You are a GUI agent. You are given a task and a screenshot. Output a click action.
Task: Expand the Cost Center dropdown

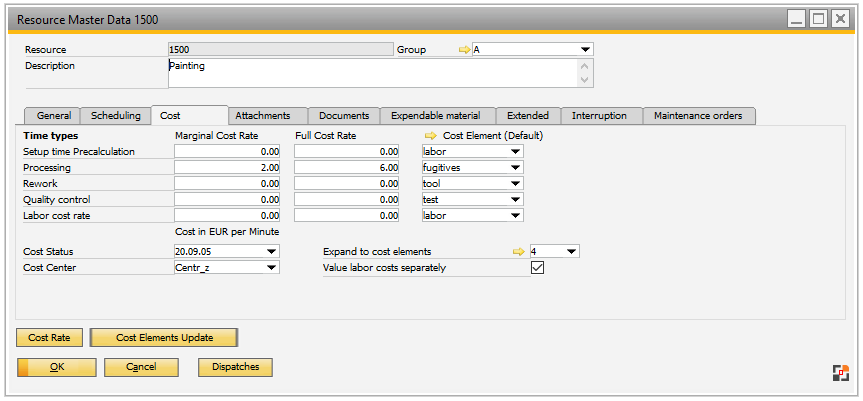click(272, 268)
